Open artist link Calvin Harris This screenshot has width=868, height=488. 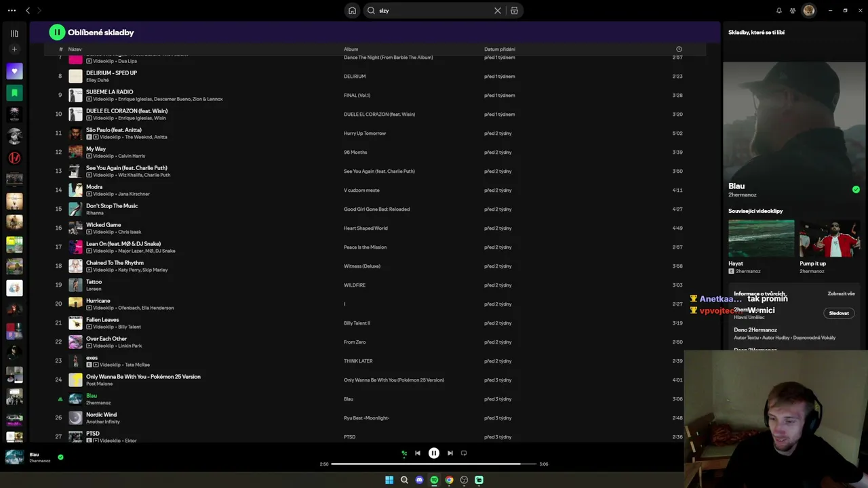pyautogui.click(x=132, y=156)
